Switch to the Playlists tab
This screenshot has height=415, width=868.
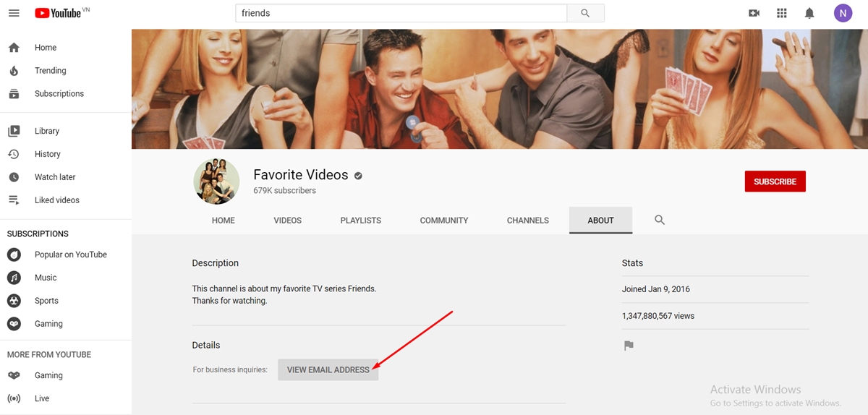coord(360,221)
